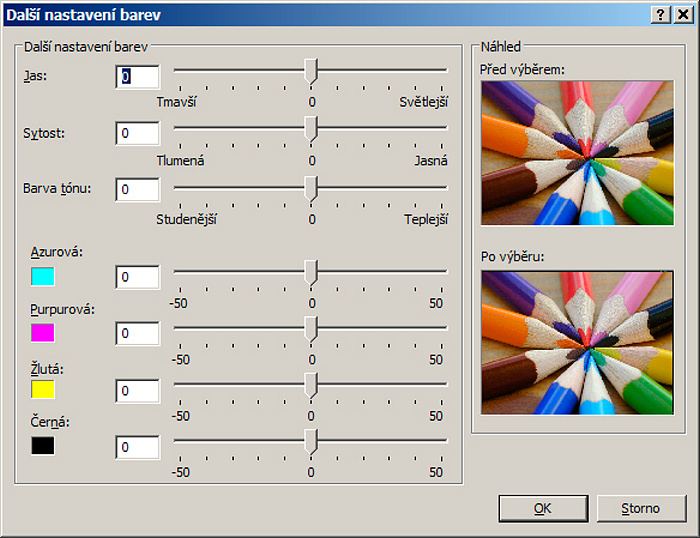The image size is (700, 538).
Task: Cancel with the Storno button
Action: (x=641, y=508)
